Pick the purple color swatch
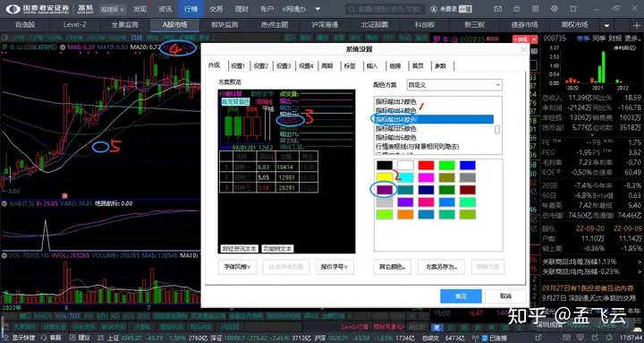This screenshot has width=644, height=343. (x=385, y=190)
